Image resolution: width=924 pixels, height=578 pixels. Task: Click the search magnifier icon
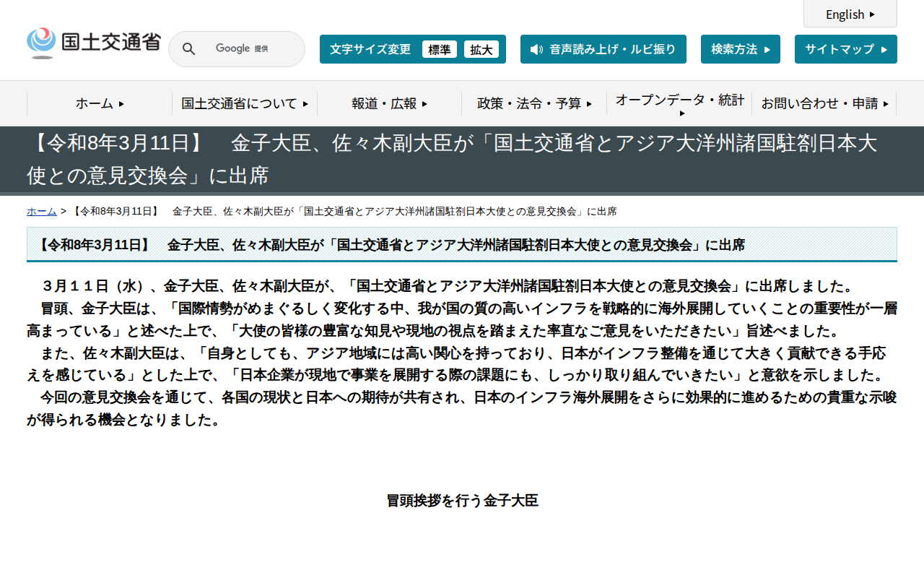tap(188, 48)
